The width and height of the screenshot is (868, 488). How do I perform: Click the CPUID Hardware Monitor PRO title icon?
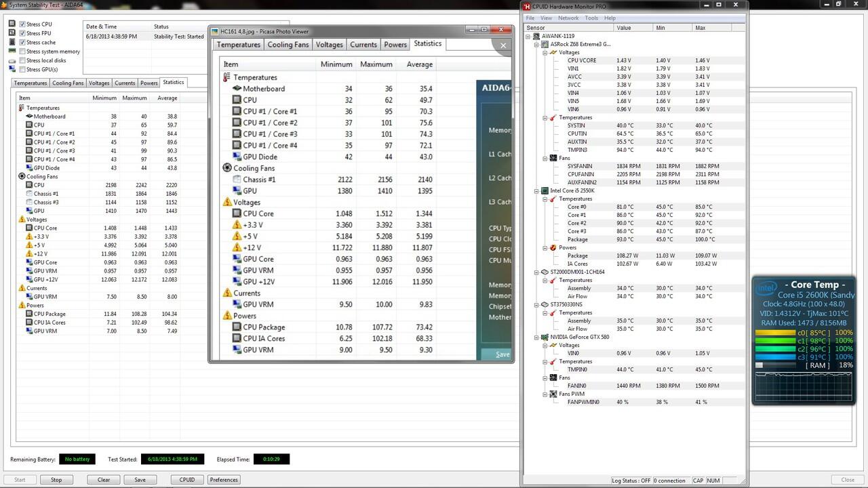pos(528,7)
